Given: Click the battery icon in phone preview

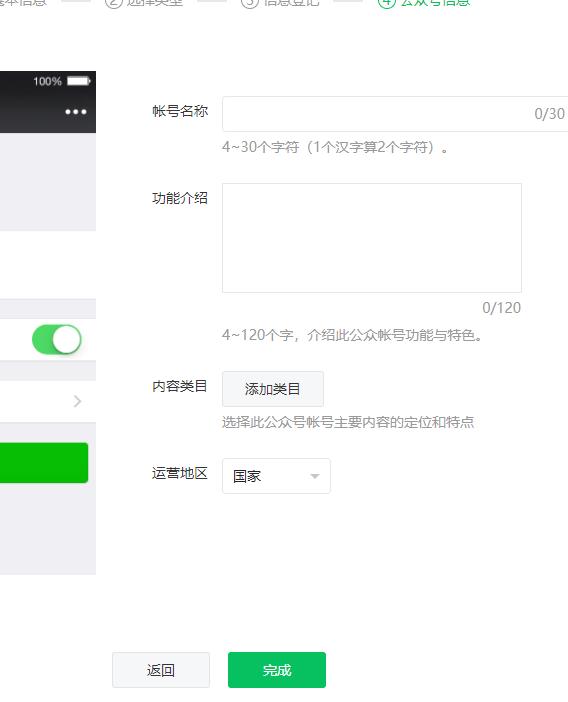Looking at the screenshot, I should point(79,81).
